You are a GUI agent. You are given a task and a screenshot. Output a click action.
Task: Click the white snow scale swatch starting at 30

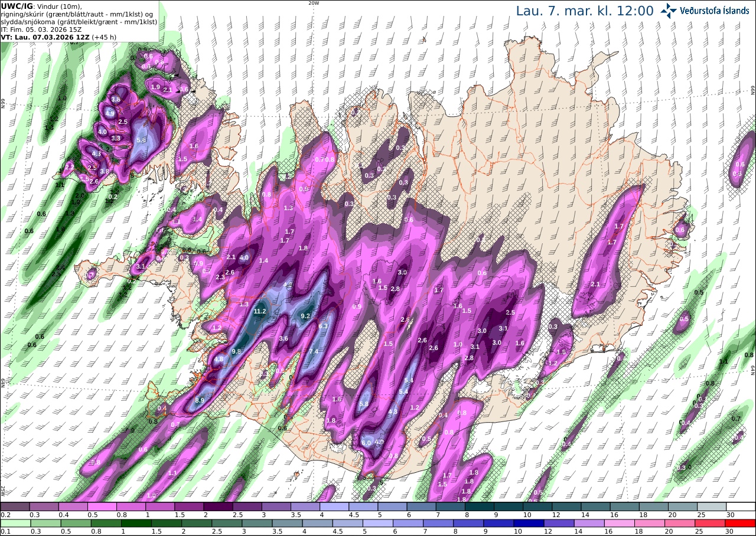point(741,506)
